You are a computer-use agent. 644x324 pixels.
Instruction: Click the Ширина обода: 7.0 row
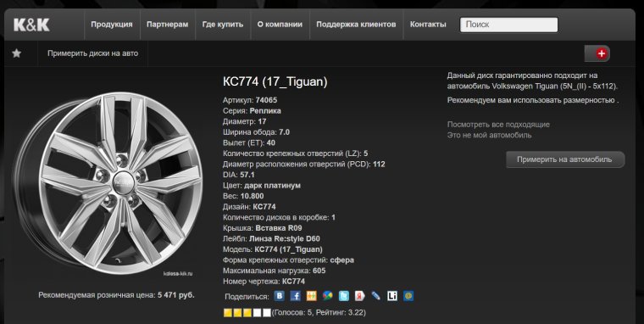(256, 132)
